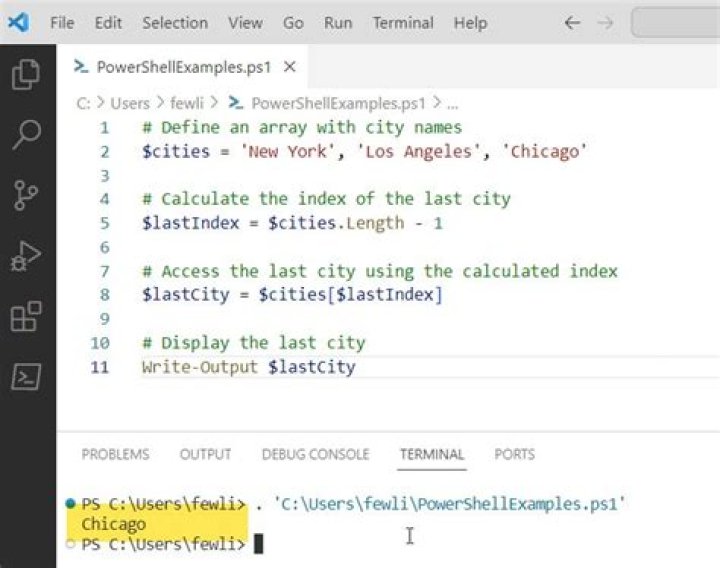Viewport: 720px width, 568px height.
Task: Click $lastCity variable on line 8
Action: 186,294
